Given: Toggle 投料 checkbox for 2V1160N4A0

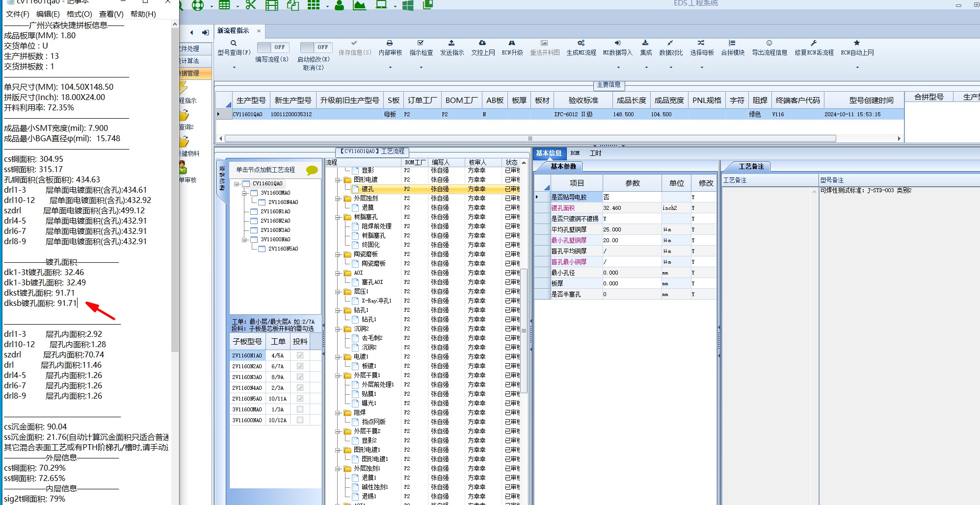Looking at the screenshot, I should coord(300,388).
